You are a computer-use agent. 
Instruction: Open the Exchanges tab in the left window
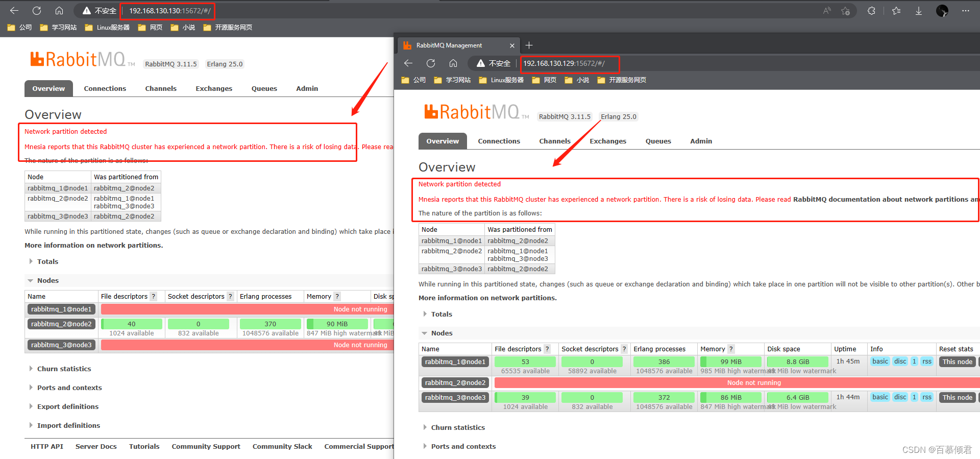[x=214, y=89]
